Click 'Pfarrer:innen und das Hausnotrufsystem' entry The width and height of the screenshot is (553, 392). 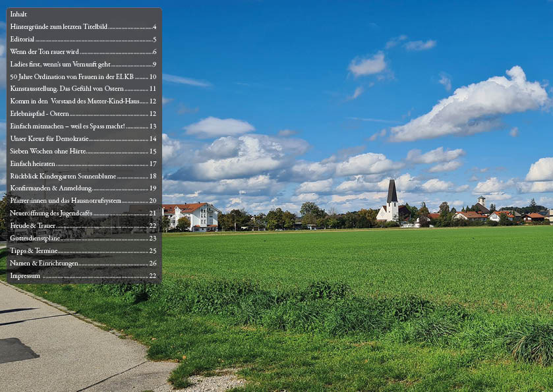click(65, 201)
